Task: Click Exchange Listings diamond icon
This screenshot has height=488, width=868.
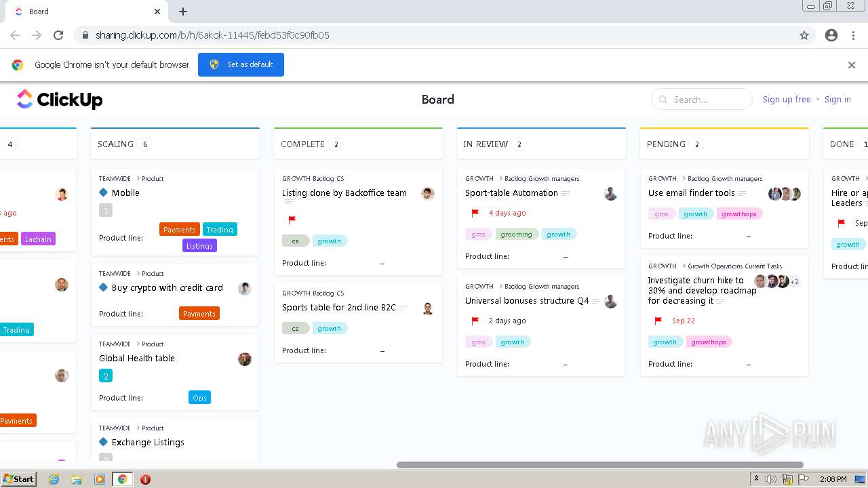Action: 103,442
